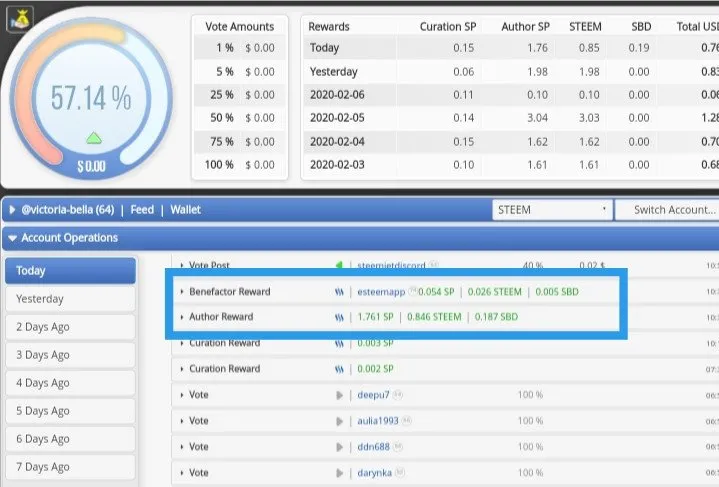
Task: Collapse the Account Operations section
Action: (12, 238)
